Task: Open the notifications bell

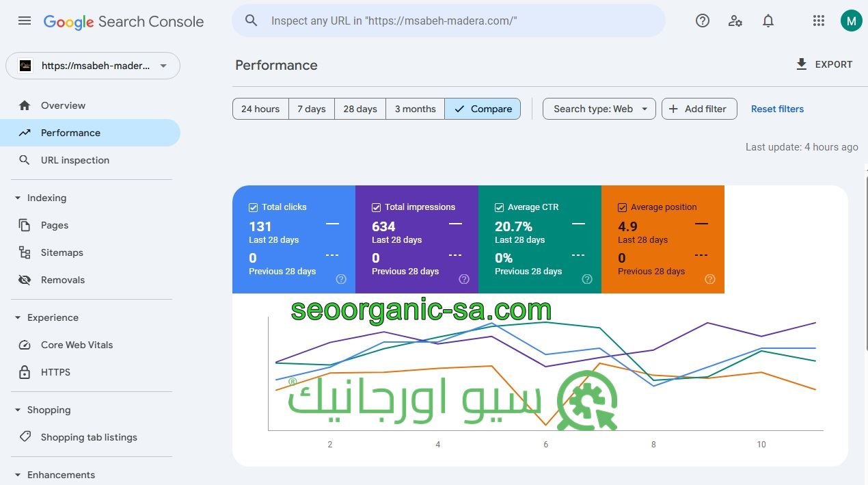Action: (x=768, y=21)
